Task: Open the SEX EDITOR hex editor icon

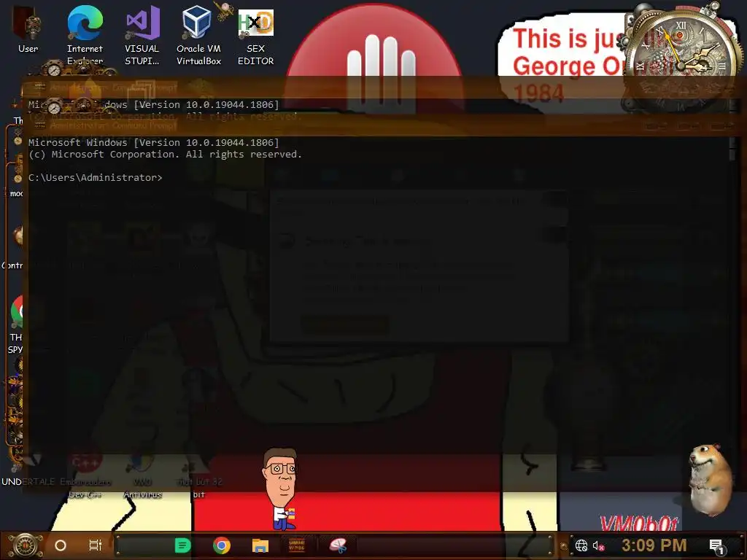Action: pos(256,36)
